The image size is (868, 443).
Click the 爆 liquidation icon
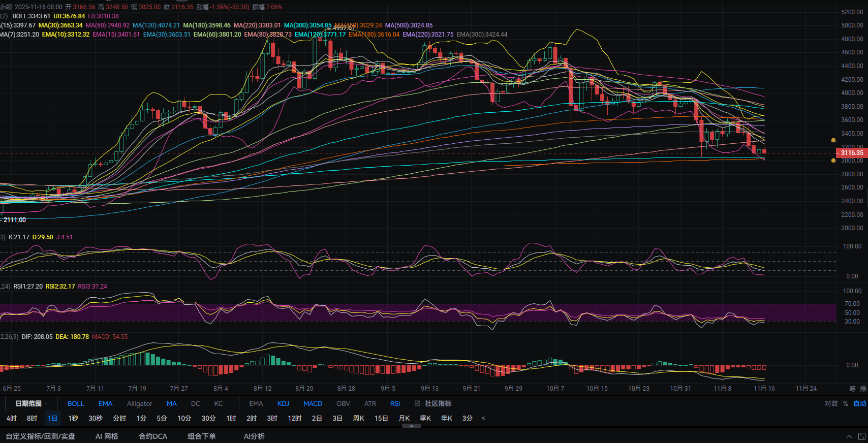(863, 389)
